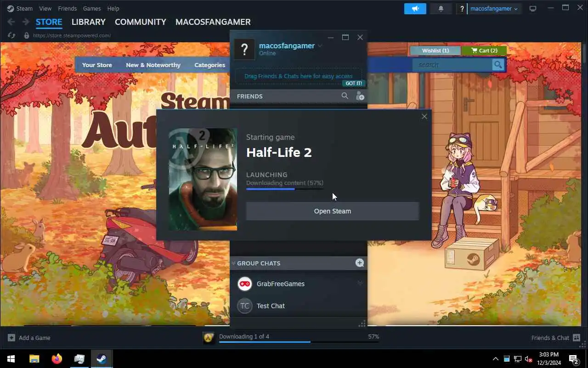Image resolution: width=588 pixels, height=368 pixels.
Task: Click the launch dialog download progress bar
Action: tap(285, 189)
